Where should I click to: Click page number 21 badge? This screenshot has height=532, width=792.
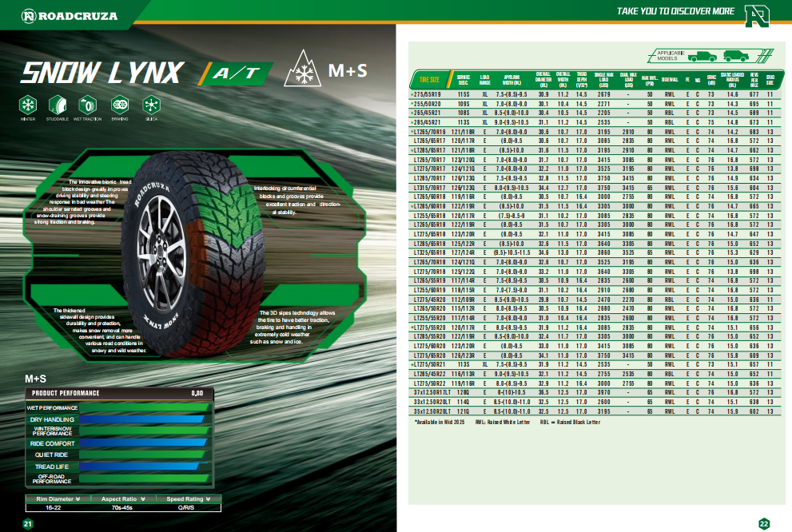pos(28,524)
